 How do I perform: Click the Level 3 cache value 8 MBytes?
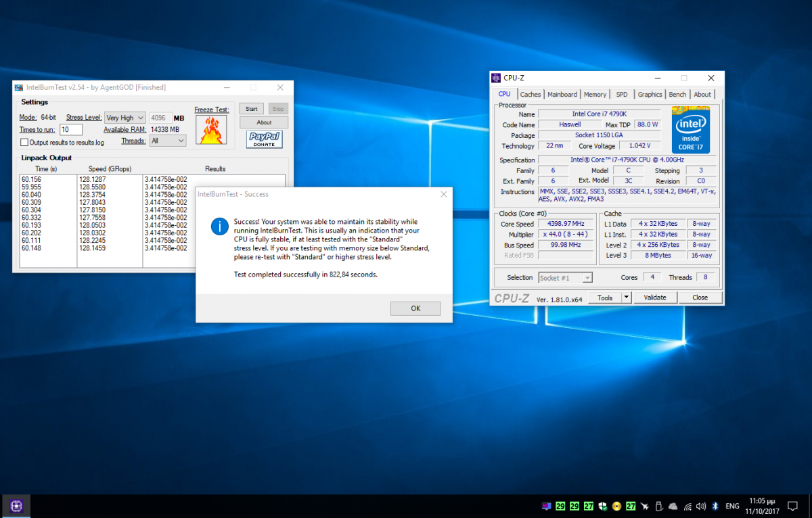(x=658, y=255)
